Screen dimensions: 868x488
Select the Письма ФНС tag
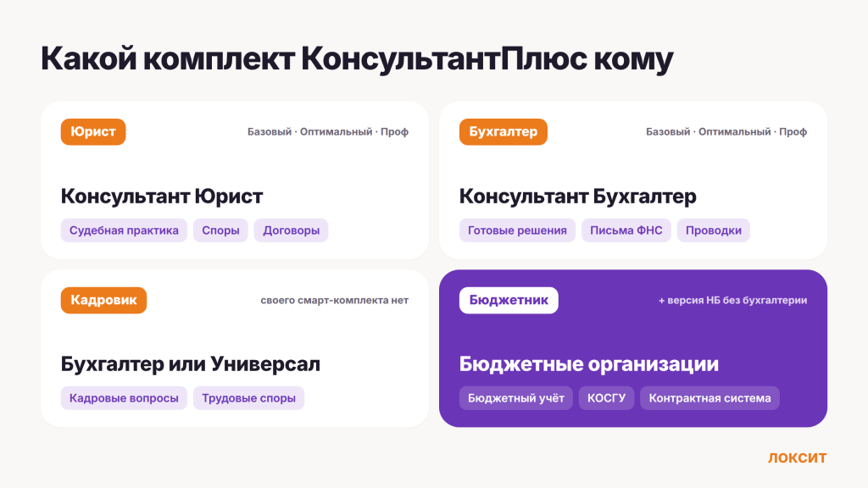point(626,230)
